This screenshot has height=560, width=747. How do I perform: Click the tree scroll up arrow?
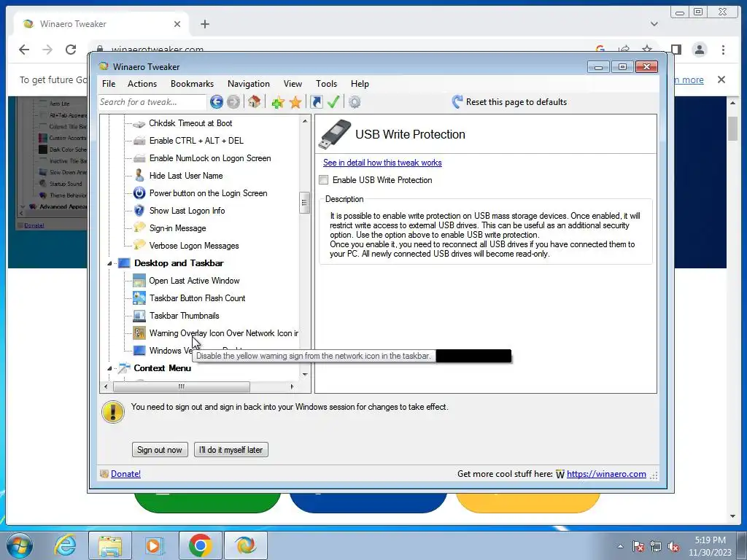pyautogui.click(x=305, y=122)
